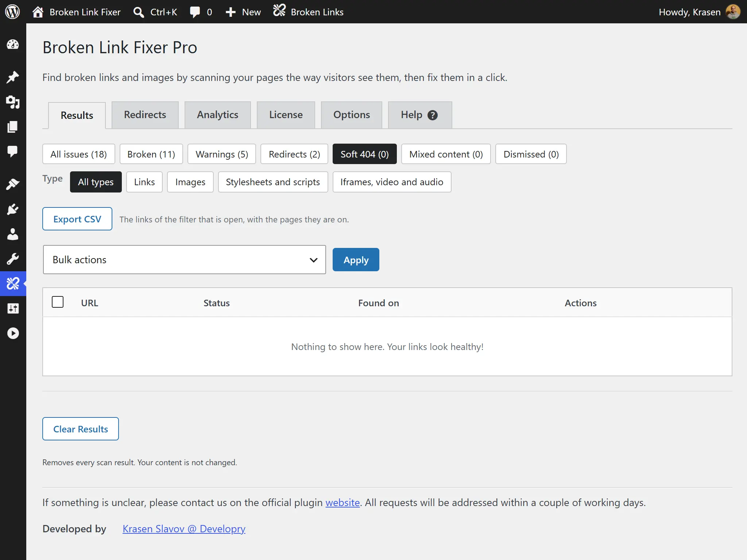Open the Ctrl+K search magnifier
747x560 pixels.
138,12
